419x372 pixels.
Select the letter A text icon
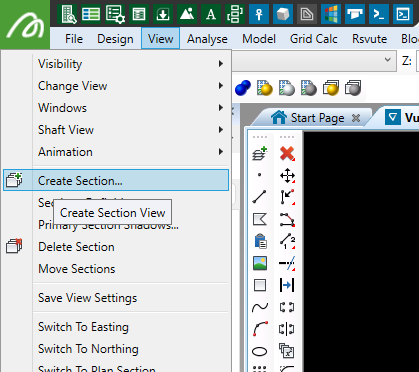(211, 14)
